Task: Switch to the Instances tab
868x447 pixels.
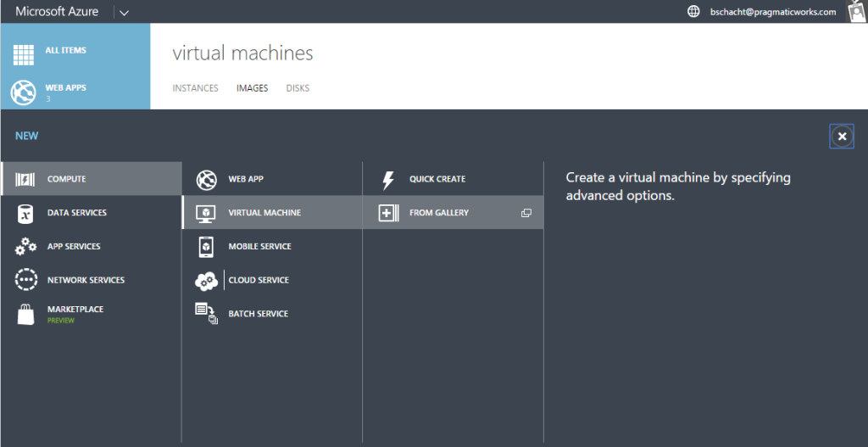Action: (195, 88)
